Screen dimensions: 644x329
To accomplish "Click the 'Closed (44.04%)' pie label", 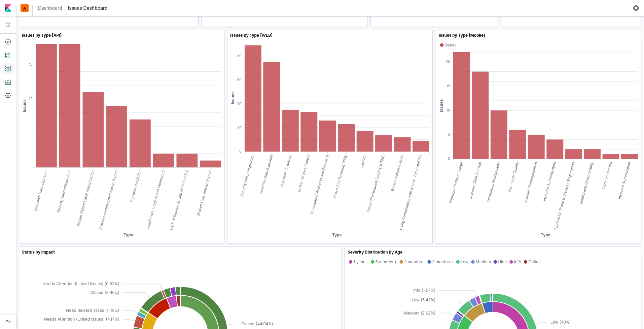I will pyautogui.click(x=257, y=324).
